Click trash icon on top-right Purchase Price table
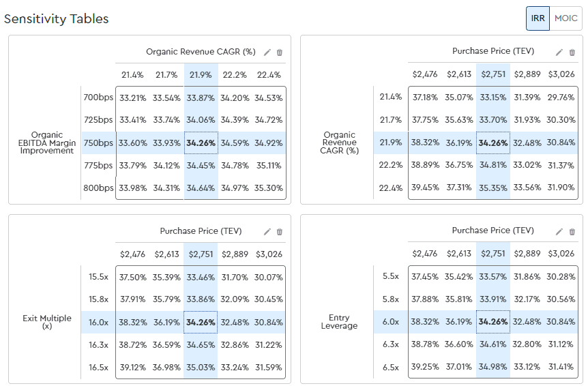Viewport: 588px width, 386px height. click(x=572, y=53)
